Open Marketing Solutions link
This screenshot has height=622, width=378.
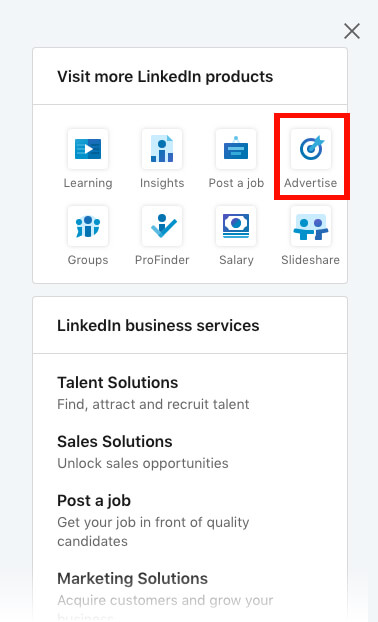[132, 578]
